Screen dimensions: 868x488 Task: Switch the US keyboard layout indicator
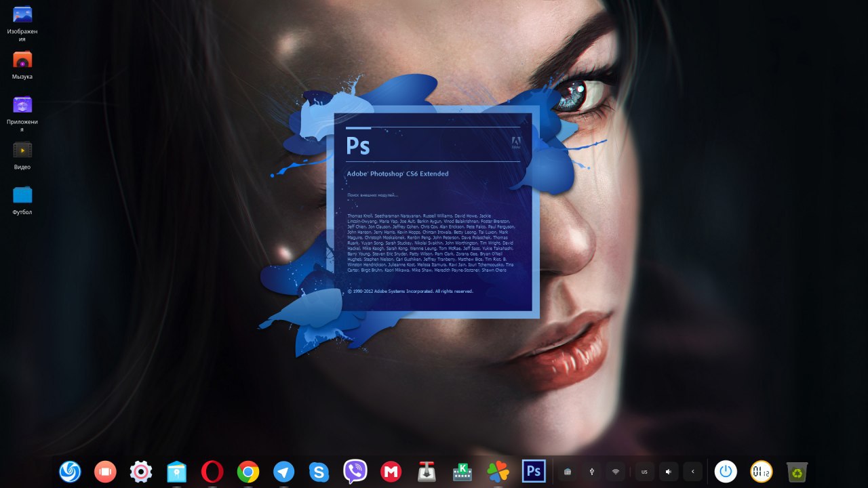[x=644, y=471]
